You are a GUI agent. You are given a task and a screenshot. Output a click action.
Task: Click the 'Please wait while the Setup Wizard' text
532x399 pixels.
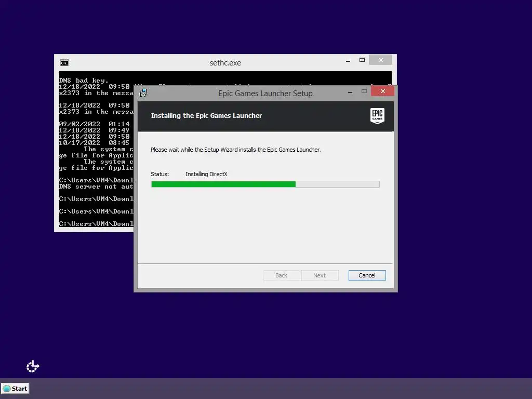point(236,150)
